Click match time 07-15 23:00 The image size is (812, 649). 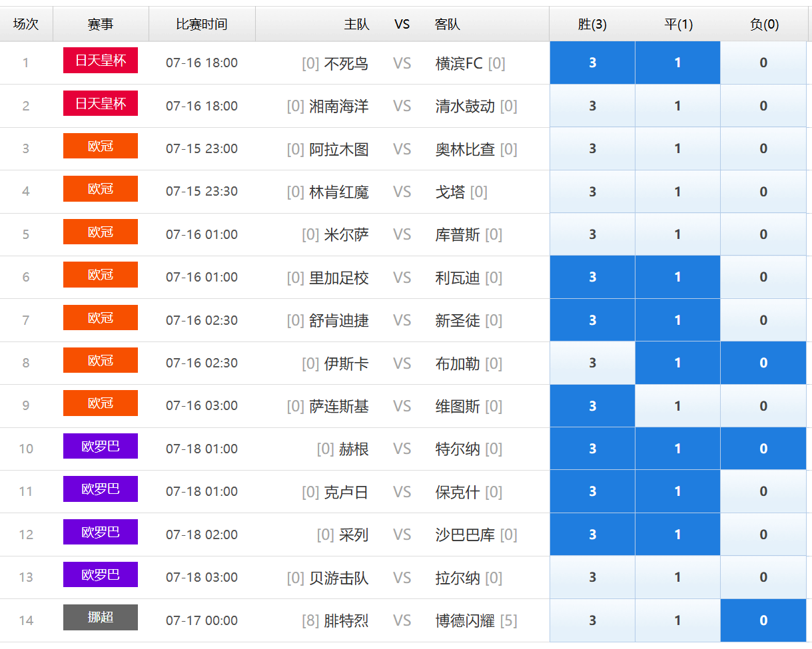pos(202,149)
